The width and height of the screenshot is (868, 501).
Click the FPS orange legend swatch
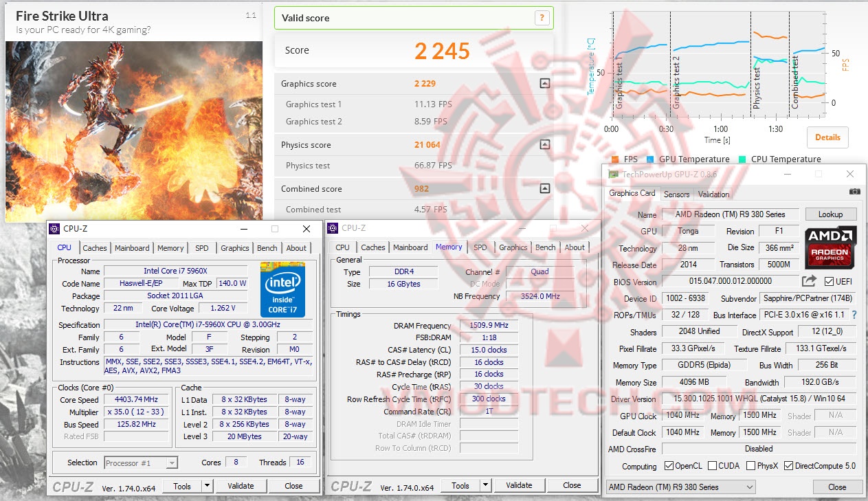[615, 159]
